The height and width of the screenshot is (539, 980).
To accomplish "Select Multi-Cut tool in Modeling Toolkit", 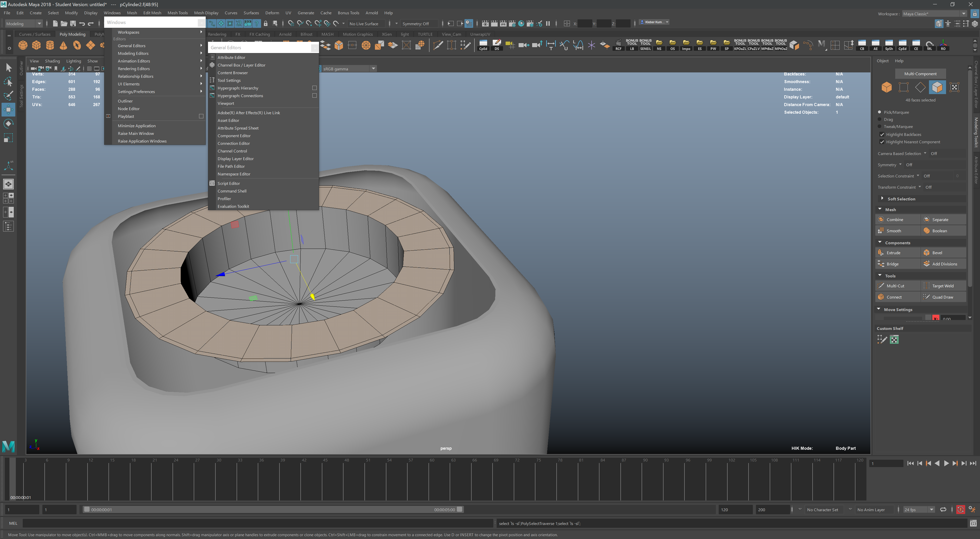I will pos(895,286).
